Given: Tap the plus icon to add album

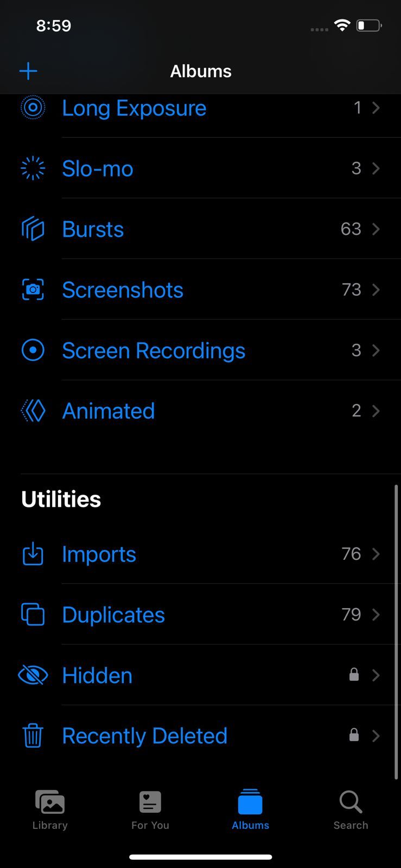Looking at the screenshot, I should (28, 71).
